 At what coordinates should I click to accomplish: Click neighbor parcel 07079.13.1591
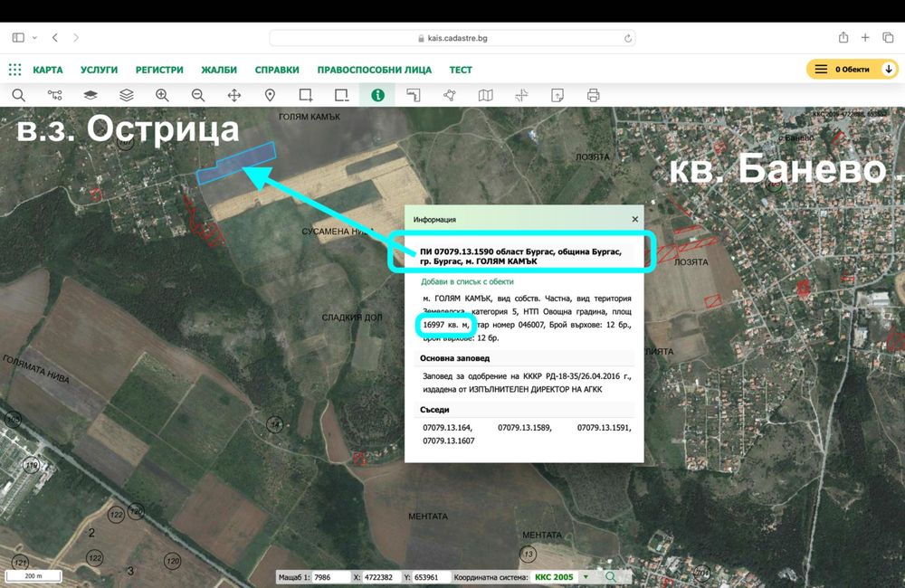coord(605,428)
